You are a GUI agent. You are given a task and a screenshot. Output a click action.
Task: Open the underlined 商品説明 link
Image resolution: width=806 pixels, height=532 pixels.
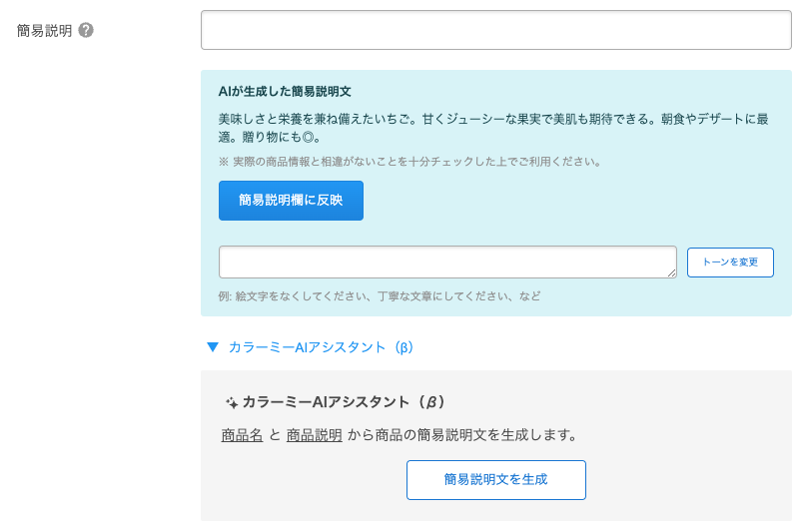click(315, 435)
